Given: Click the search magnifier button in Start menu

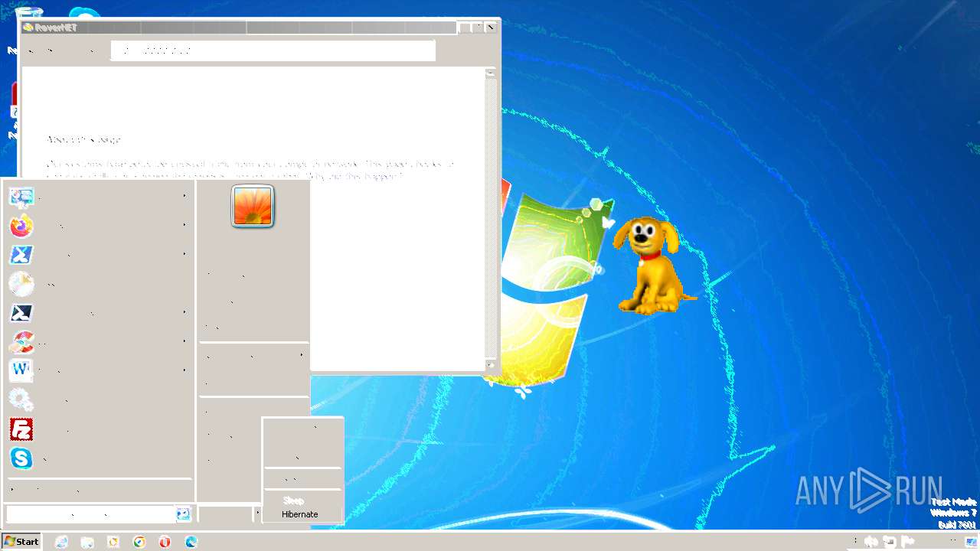Looking at the screenshot, I should point(183,514).
